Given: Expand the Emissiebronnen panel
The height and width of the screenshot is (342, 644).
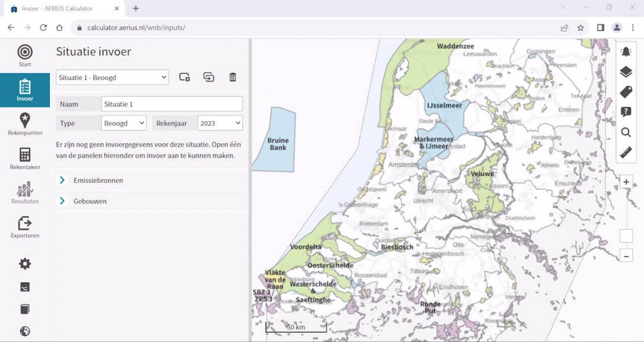Looking at the screenshot, I should coord(98,180).
